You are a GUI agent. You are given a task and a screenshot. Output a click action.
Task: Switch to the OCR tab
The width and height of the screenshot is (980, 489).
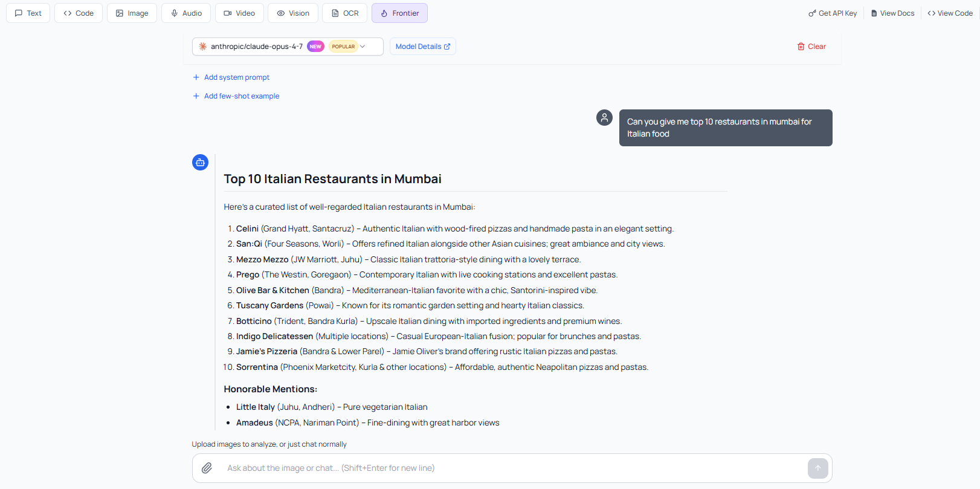tap(344, 13)
